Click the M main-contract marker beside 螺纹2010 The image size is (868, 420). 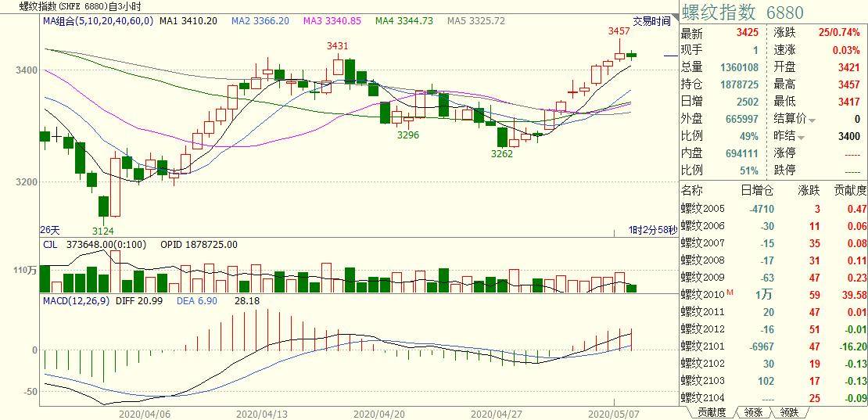[x=730, y=292]
